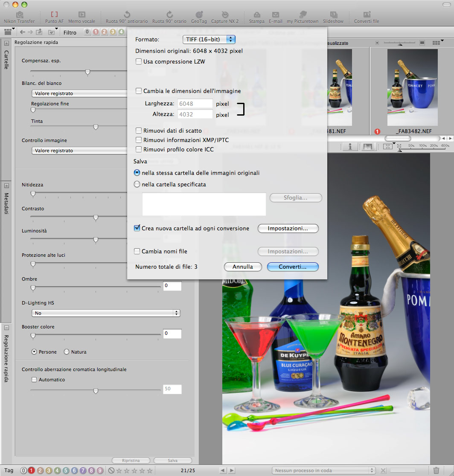Uncheck Crea nuova cartella ad ogni conversione
The width and height of the screenshot is (454, 476).
pyautogui.click(x=137, y=228)
